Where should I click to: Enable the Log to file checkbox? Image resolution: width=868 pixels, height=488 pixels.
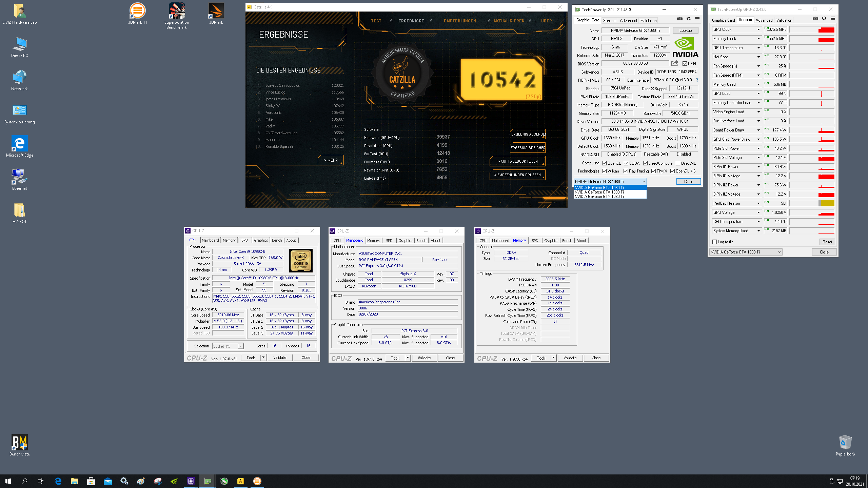coord(715,242)
